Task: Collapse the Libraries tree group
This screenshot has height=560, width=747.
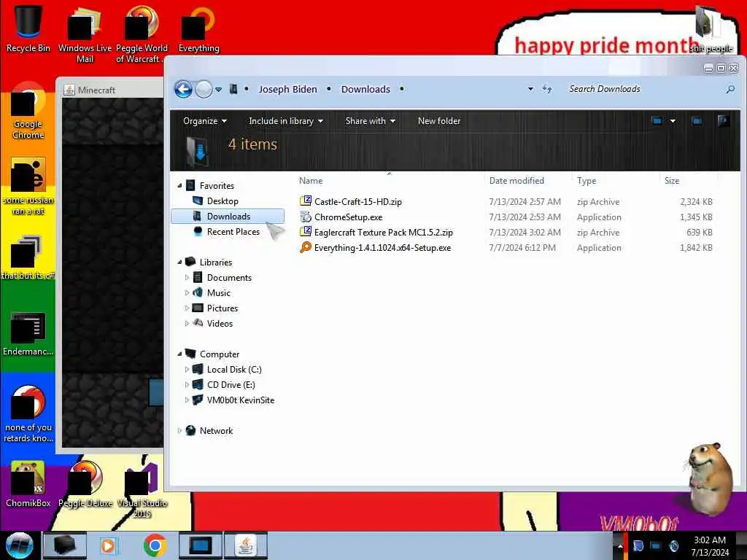Action: point(179,262)
